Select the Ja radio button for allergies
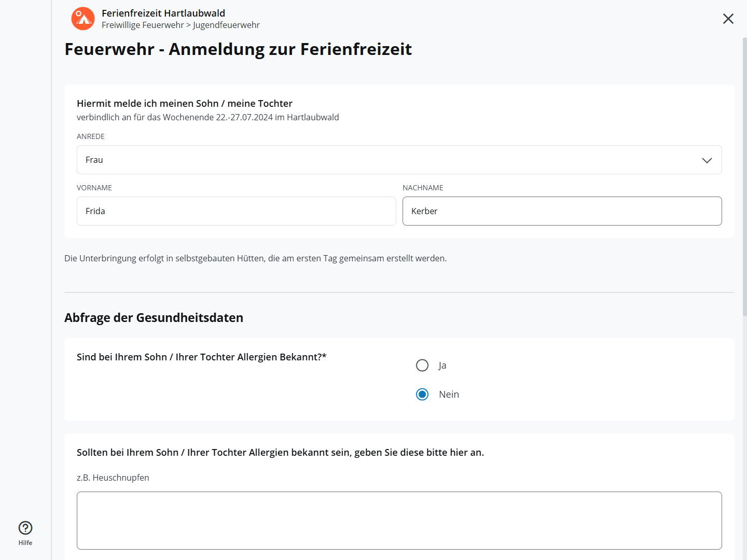The image size is (747, 560). coord(422,366)
